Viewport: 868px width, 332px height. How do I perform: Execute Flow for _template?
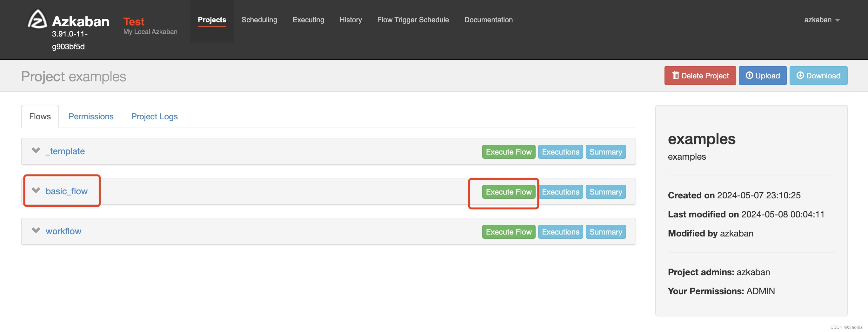coord(509,152)
